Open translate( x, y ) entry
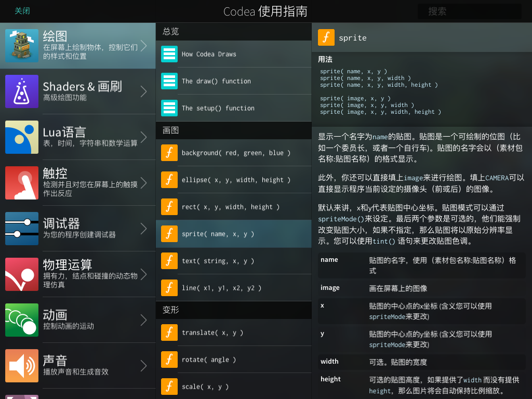The height and width of the screenshot is (399, 532). tap(233, 332)
